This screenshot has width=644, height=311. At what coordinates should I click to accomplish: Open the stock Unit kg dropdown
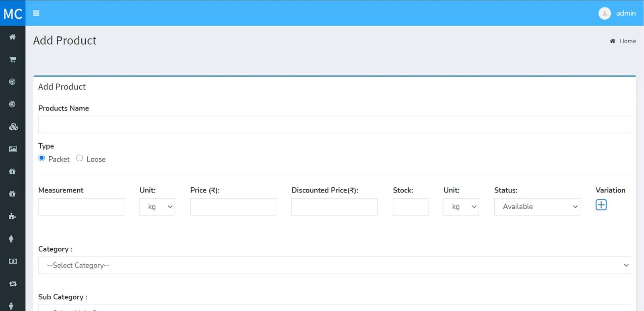point(461,207)
